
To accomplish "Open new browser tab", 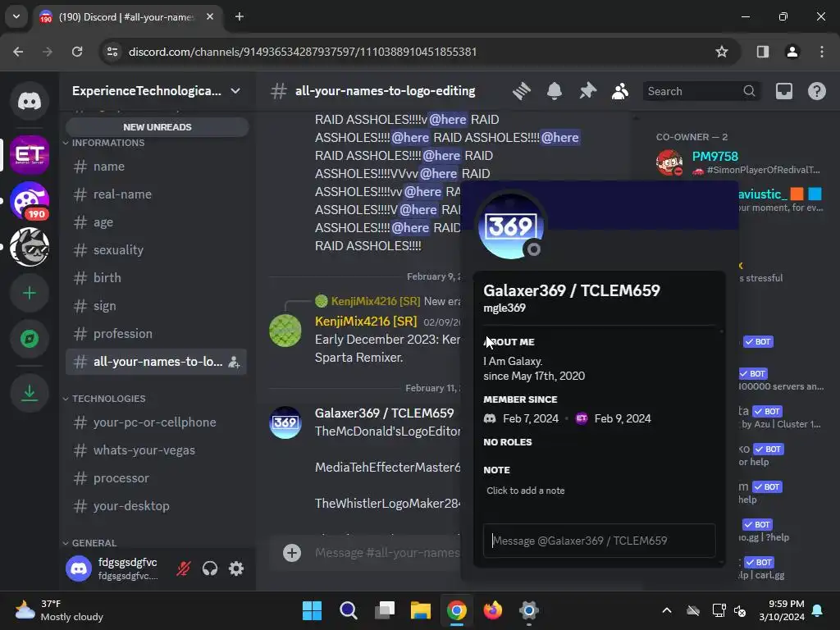I will [x=240, y=16].
